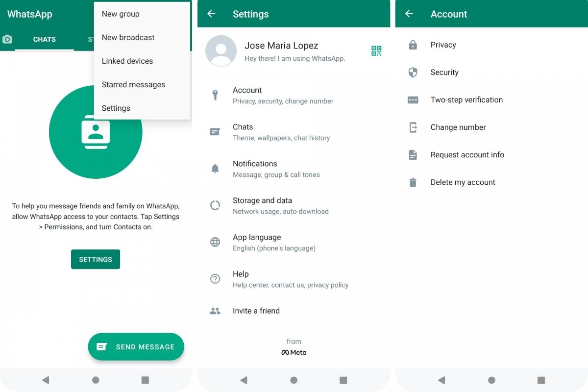The height and width of the screenshot is (392, 588).
Task: Go back from the Account screen
Action: pos(409,14)
